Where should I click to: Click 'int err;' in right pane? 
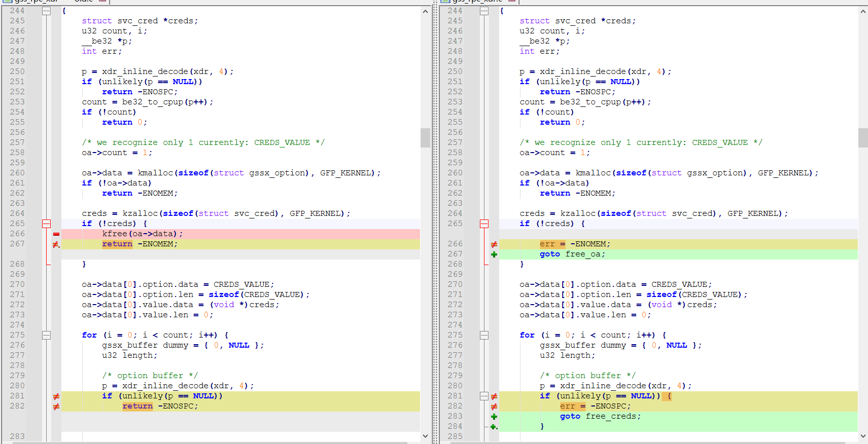[x=539, y=51]
